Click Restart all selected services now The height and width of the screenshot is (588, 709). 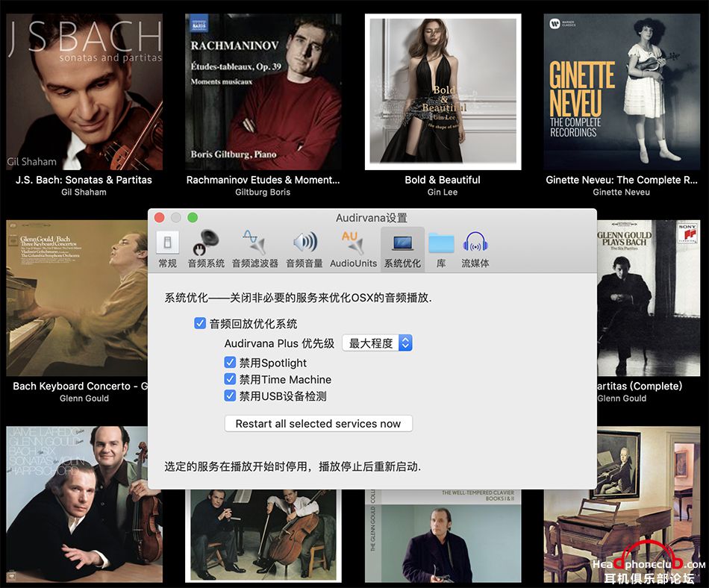319,424
